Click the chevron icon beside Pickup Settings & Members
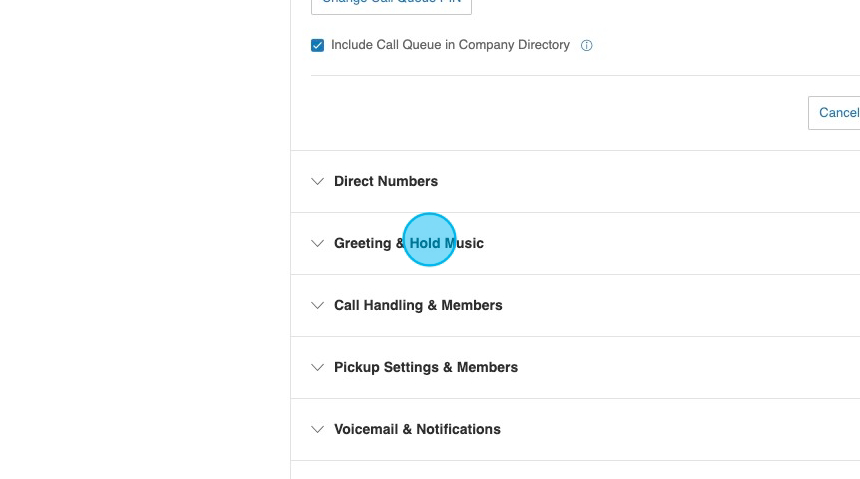The height and width of the screenshot is (479, 860). [318, 368]
